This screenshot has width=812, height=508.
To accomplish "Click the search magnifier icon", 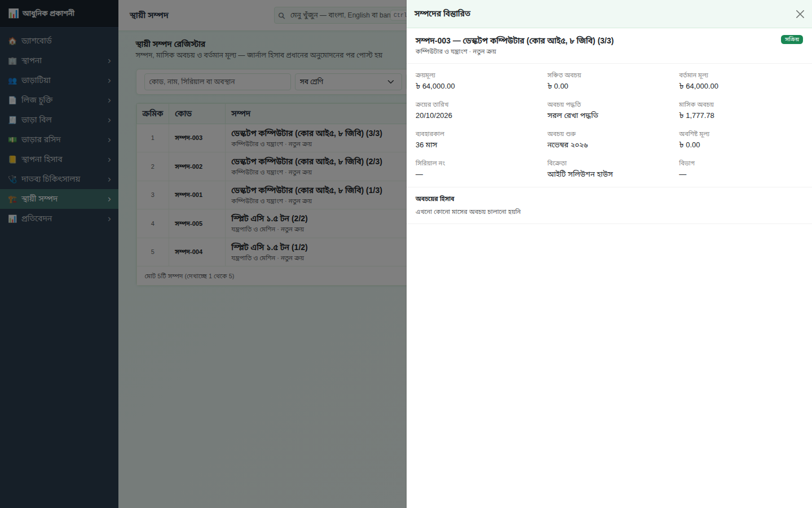I will tap(281, 16).
